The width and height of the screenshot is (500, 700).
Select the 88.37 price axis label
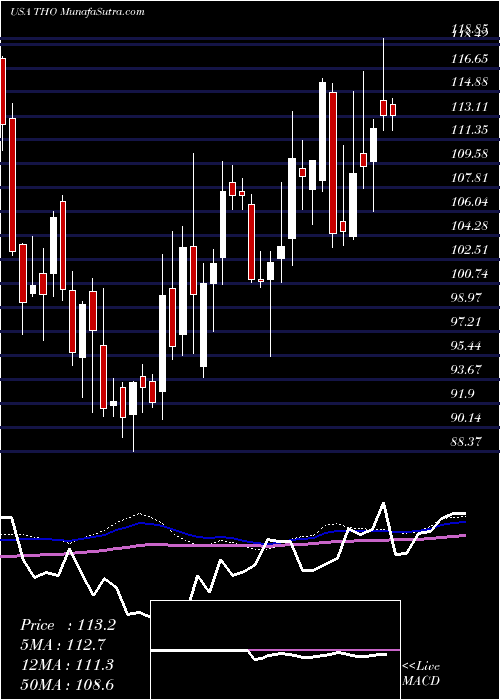pyautogui.click(x=467, y=442)
